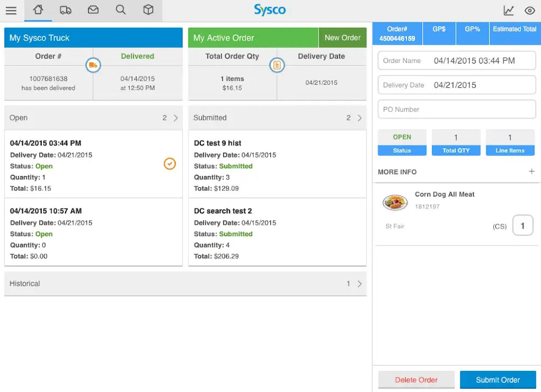
Task: Click the Corn Dog All Meat thumbnail
Action: tap(395, 202)
